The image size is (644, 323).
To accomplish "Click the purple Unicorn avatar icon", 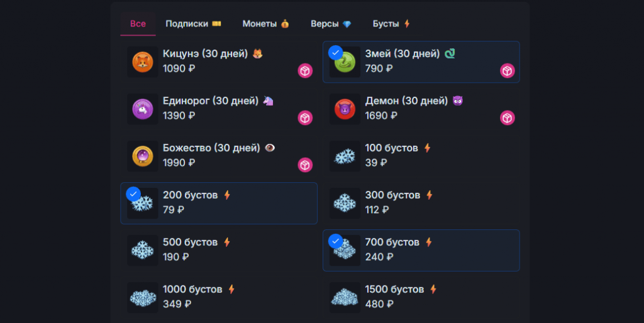I will pyautogui.click(x=143, y=109).
